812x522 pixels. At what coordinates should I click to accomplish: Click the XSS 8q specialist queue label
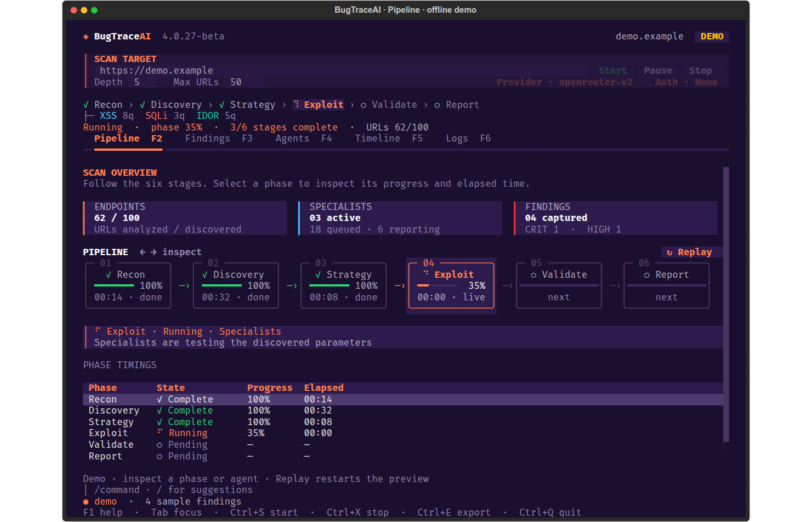coord(117,116)
